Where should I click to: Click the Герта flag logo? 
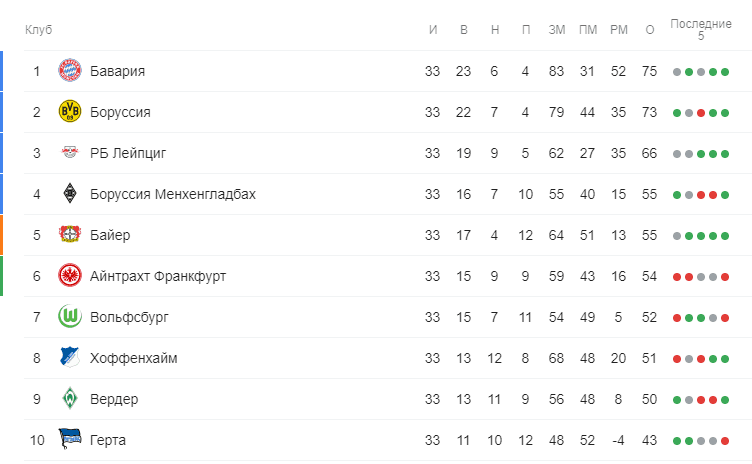click(70, 439)
